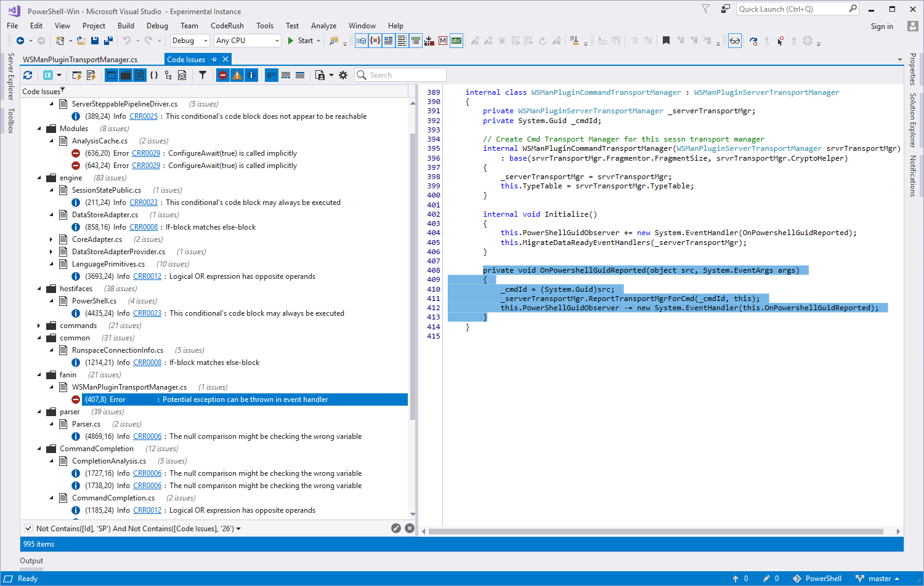Screen dimensions: 924x586
Task: Open the filter funnel in Code Issues toolbar
Action: 202,74
